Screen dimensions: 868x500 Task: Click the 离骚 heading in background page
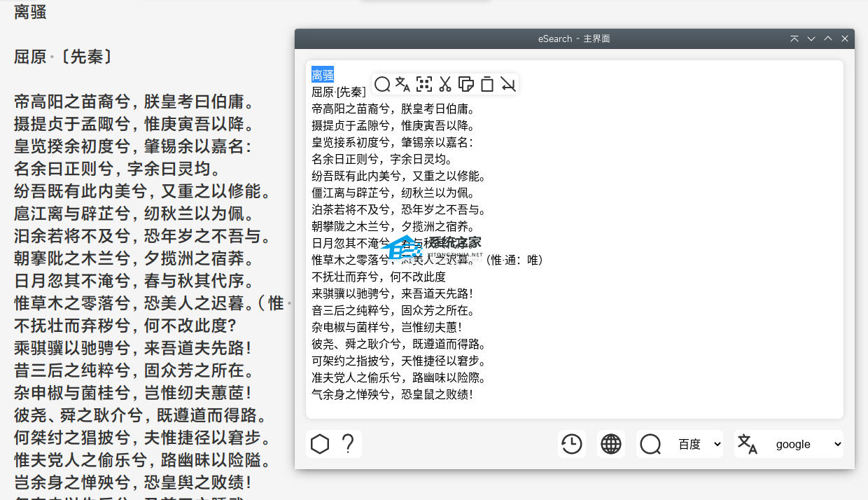(30, 12)
